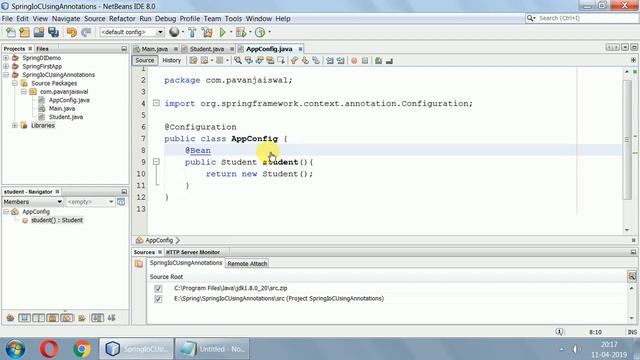This screenshot has height=360, width=640.
Task: Click the globe browser icon in toolbar
Action: pos(174,32)
